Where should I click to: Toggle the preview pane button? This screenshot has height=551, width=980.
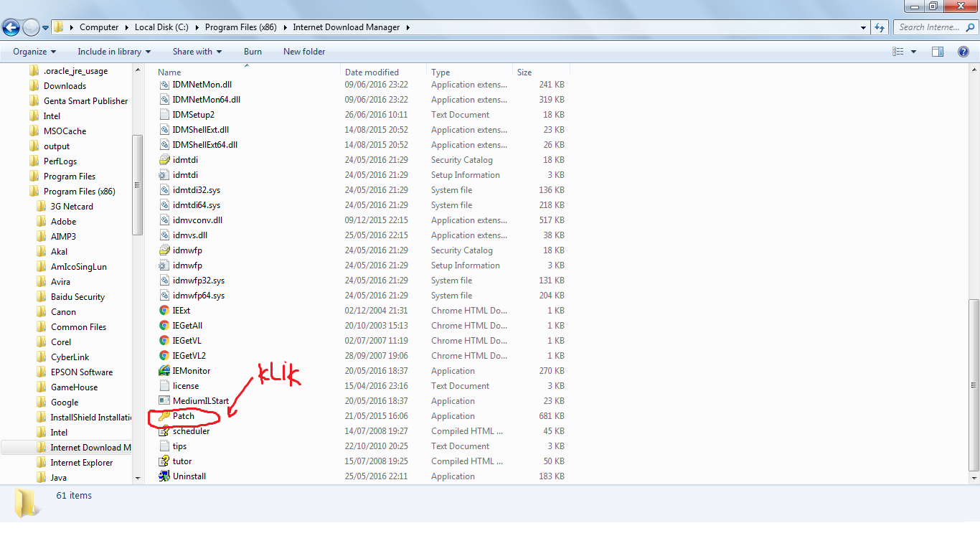pyautogui.click(x=938, y=52)
